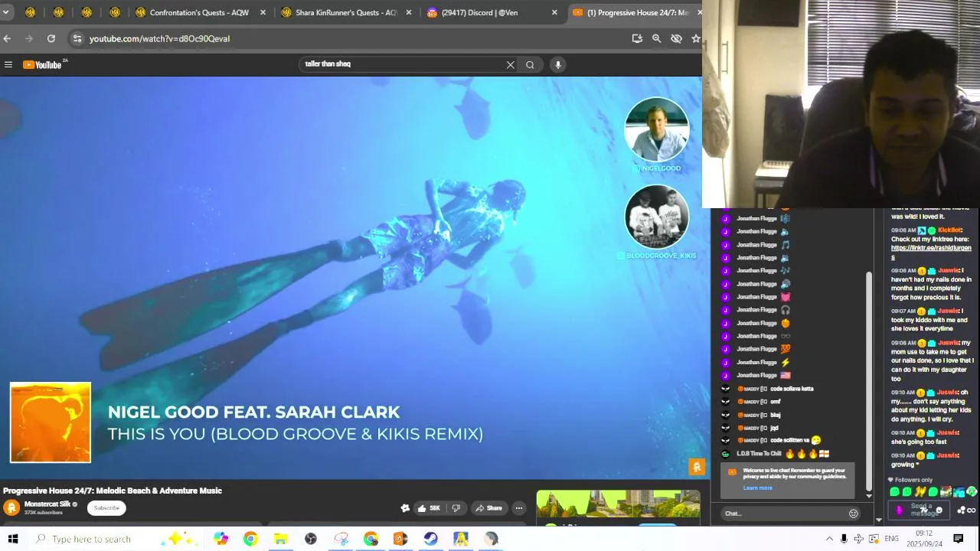This screenshot has height=551, width=980.
Task: Close the Discord tab
Action: tap(554, 12)
